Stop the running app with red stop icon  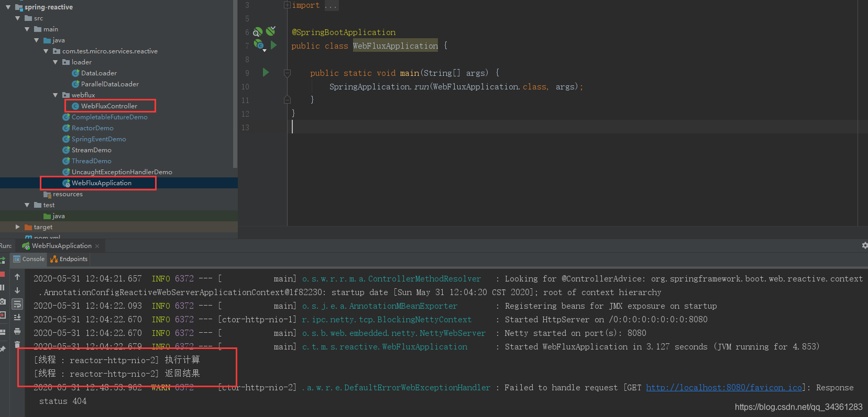click(x=2, y=274)
